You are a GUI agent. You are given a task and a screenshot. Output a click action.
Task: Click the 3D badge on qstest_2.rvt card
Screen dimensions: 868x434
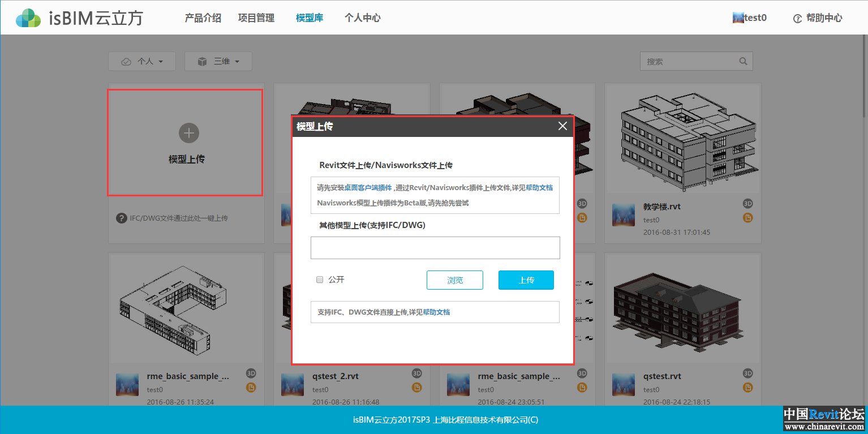[x=416, y=373]
